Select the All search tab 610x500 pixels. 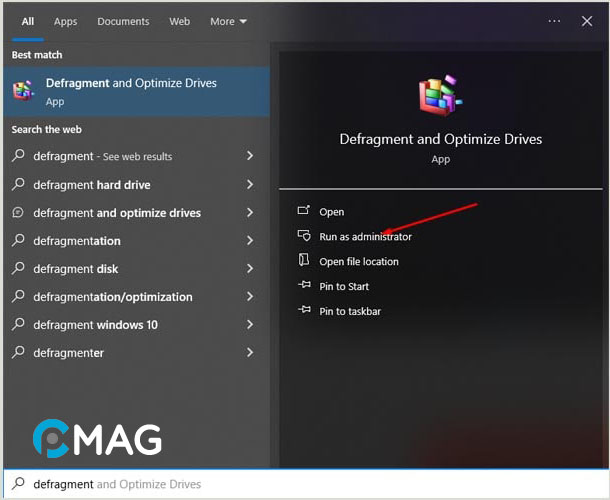coord(28,21)
